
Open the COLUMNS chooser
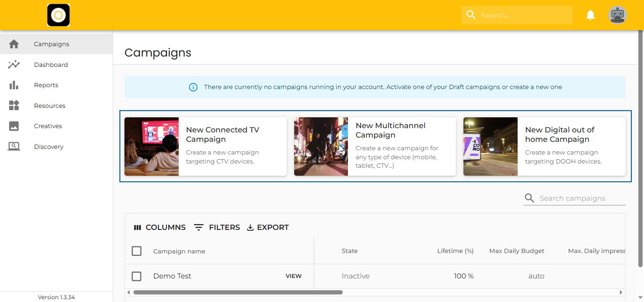coord(160,227)
